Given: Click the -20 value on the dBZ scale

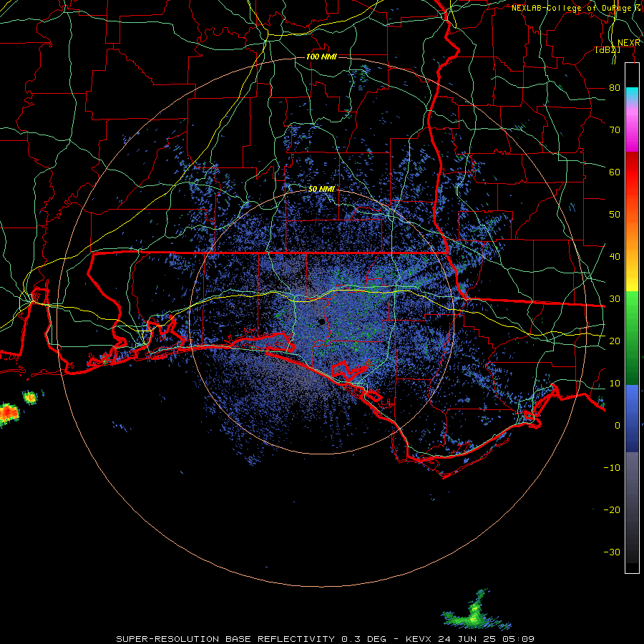Looking at the screenshot, I should [612, 509].
